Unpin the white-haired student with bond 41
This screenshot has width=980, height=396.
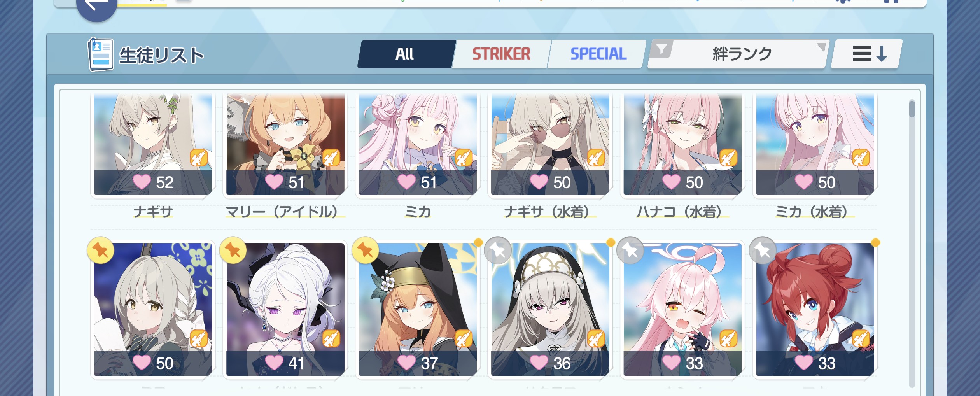(x=233, y=250)
